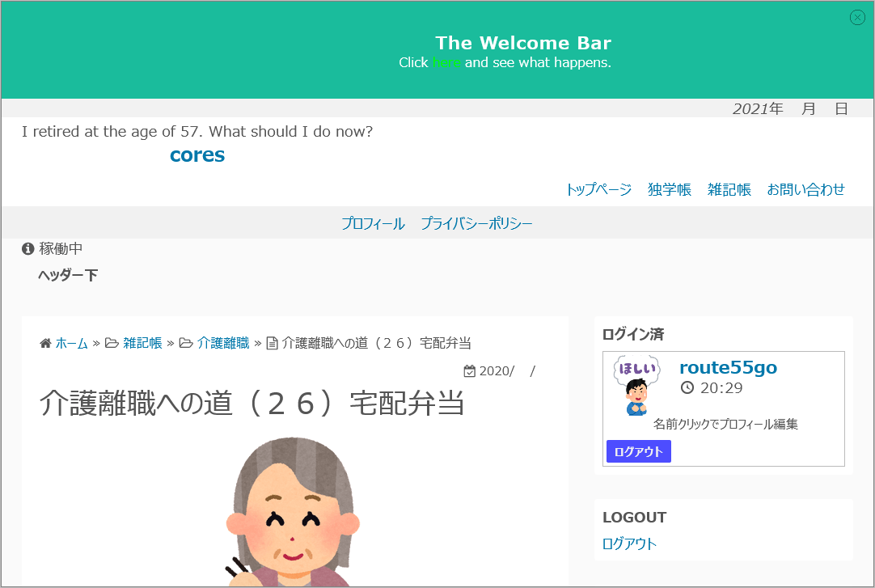Open the プロフィール link in the sub menu
This screenshot has height=588, width=875.
[x=373, y=224]
